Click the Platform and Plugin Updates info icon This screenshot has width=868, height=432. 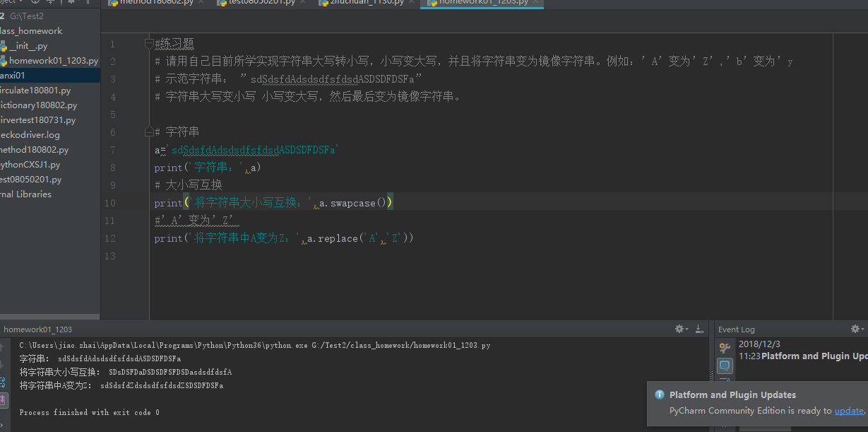coord(660,395)
